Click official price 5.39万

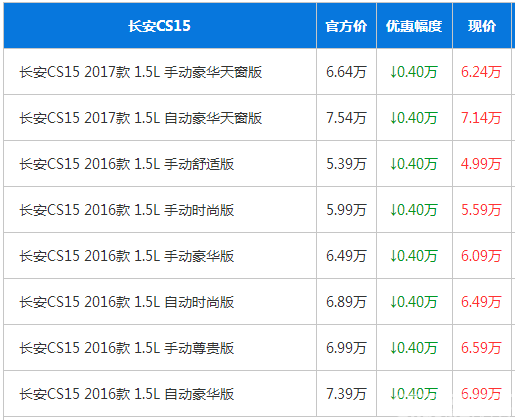coord(346,164)
